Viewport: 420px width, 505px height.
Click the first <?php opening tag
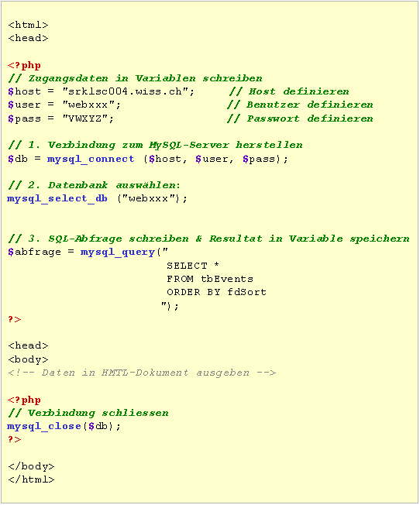pos(25,65)
